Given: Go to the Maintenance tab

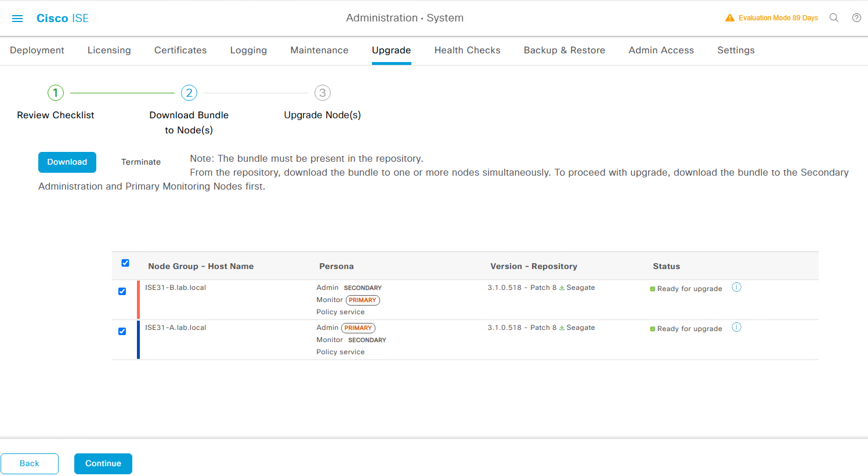Looking at the screenshot, I should [320, 50].
